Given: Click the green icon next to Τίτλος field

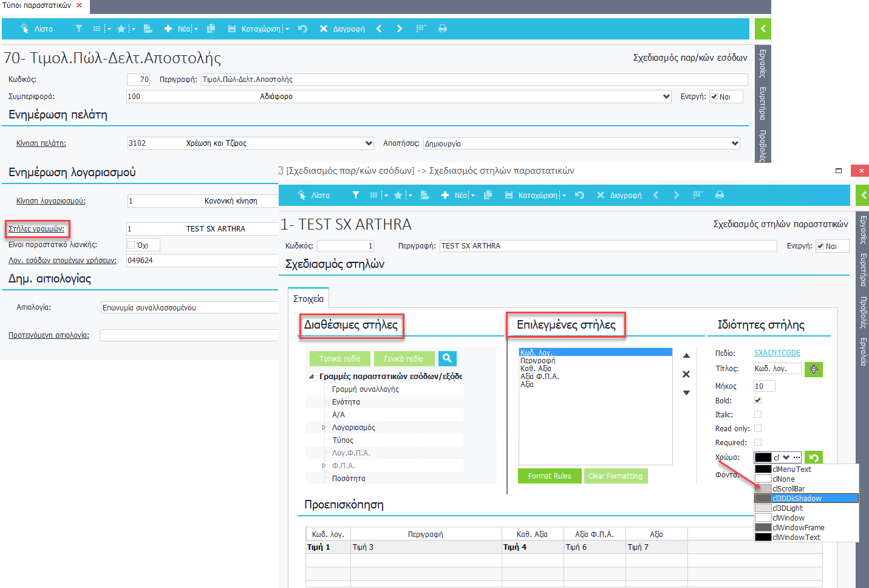Looking at the screenshot, I should coord(814,369).
